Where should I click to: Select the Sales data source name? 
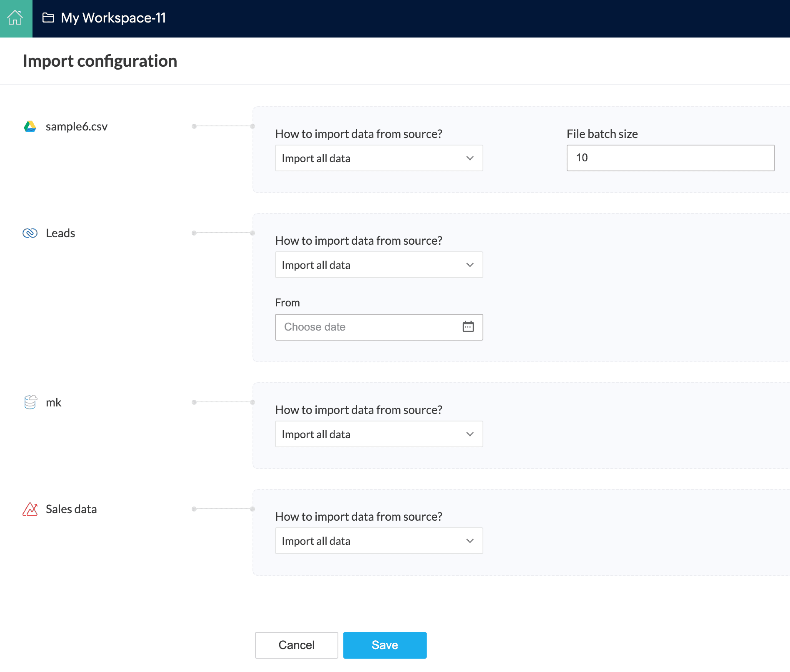[71, 509]
